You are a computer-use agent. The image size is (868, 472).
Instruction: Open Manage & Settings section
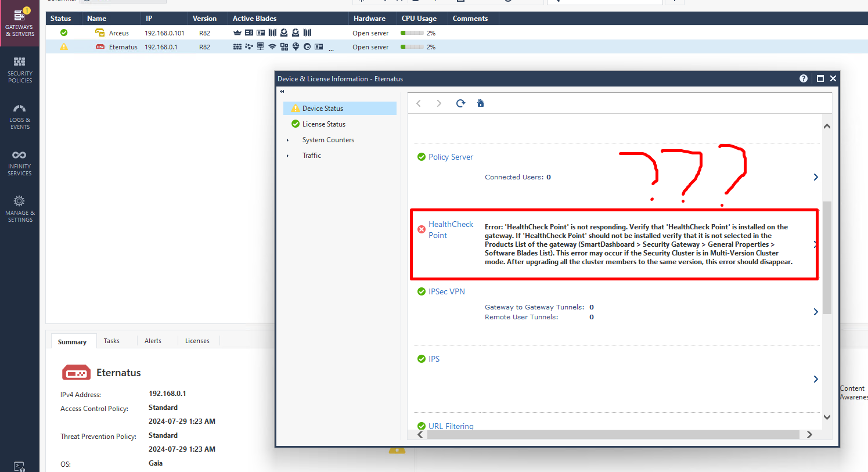pyautogui.click(x=20, y=209)
